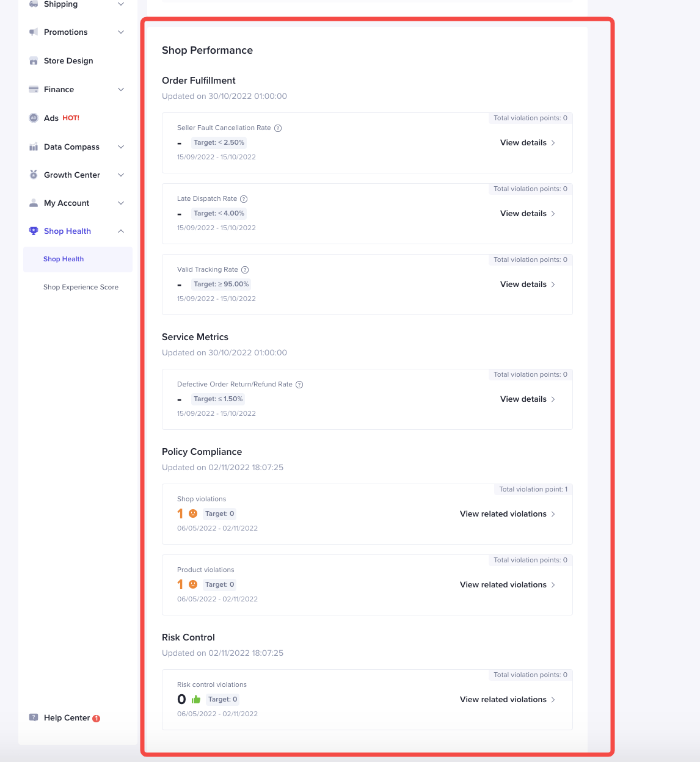This screenshot has width=700, height=762.
Task: Open My Account menu item
Action: (x=67, y=203)
